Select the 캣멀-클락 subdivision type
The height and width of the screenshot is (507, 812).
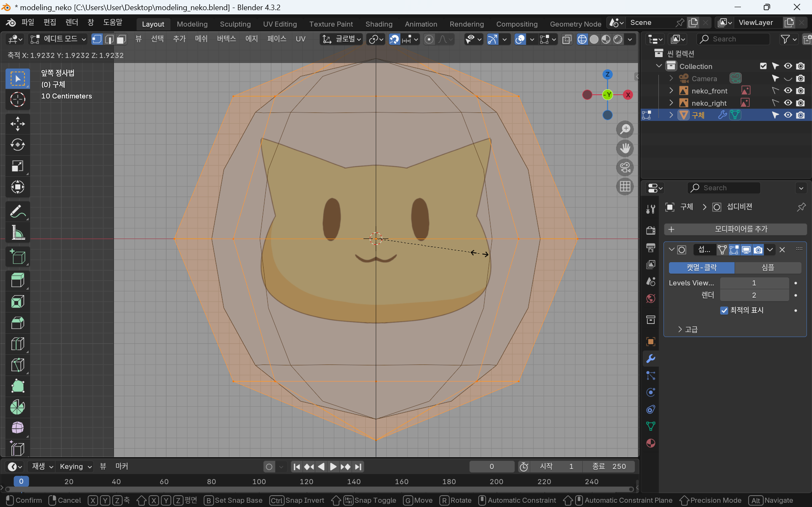pos(702,268)
